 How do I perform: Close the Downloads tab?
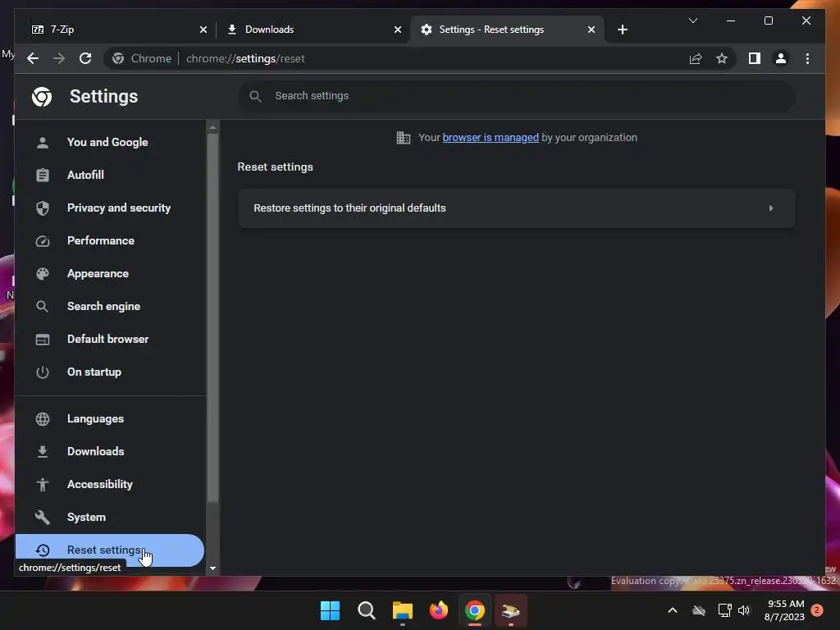click(398, 30)
